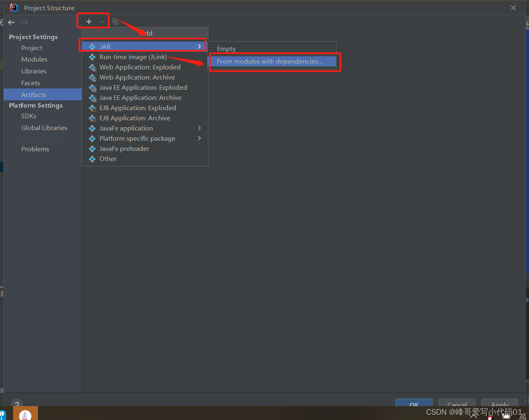Expand the JavaFx application submenu arrow
Viewport: 529px width, 420px height.
click(199, 128)
